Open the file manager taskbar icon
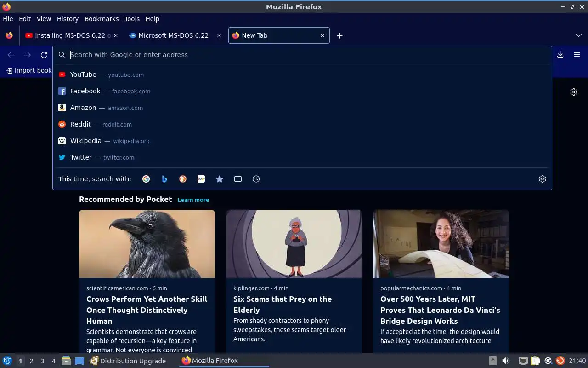 click(66, 361)
